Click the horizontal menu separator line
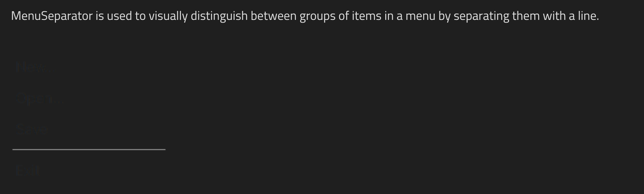 (89, 149)
